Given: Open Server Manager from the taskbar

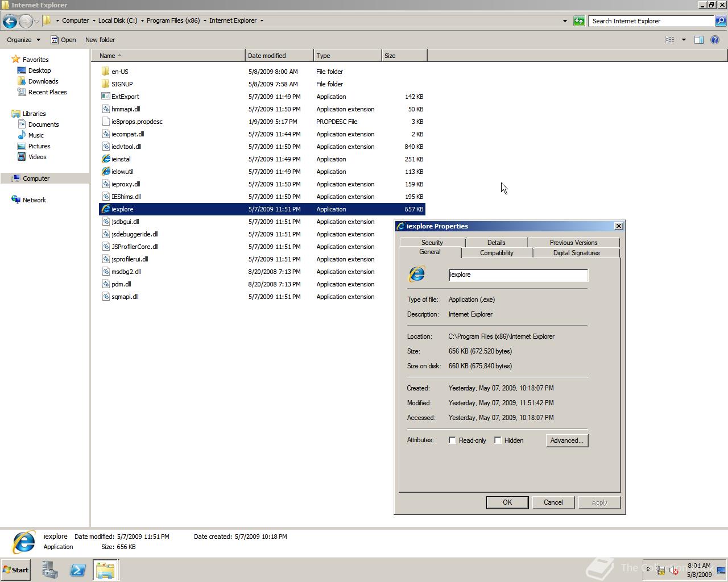Looking at the screenshot, I should point(49,570).
